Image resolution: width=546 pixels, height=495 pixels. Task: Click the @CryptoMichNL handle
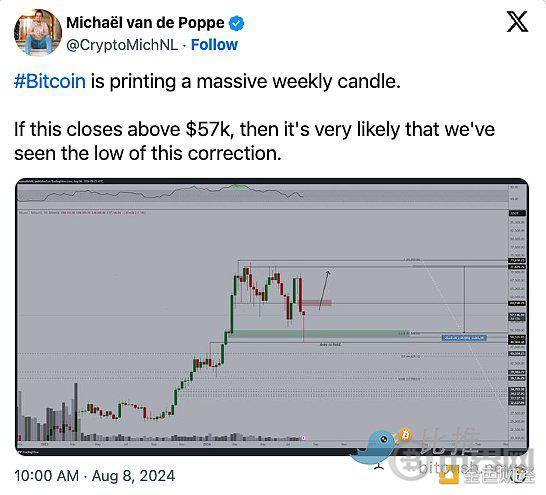[122, 45]
